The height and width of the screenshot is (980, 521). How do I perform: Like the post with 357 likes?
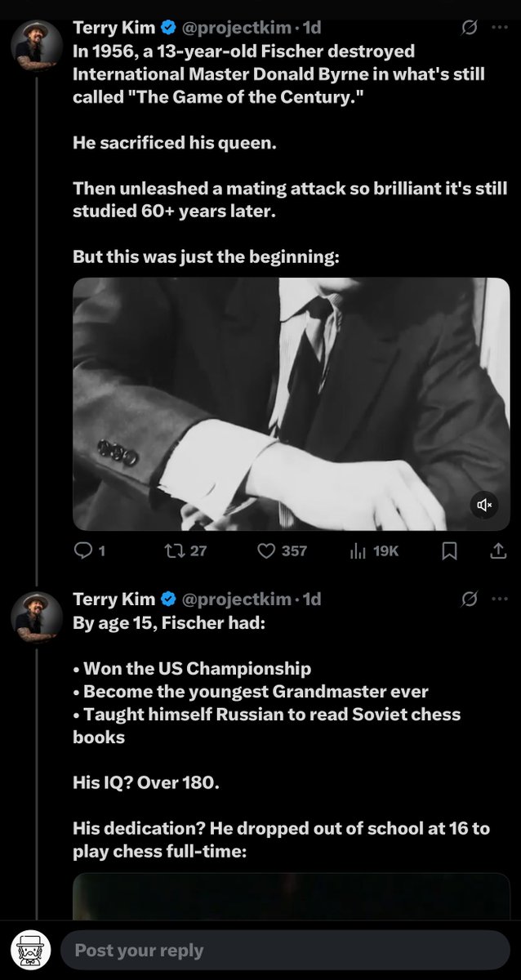pos(268,551)
